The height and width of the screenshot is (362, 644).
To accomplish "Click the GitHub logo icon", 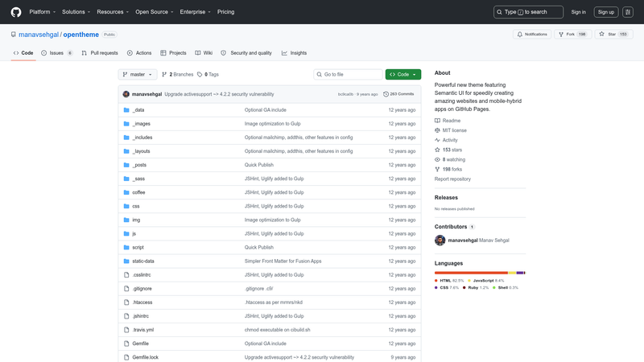I will coord(16,12).
